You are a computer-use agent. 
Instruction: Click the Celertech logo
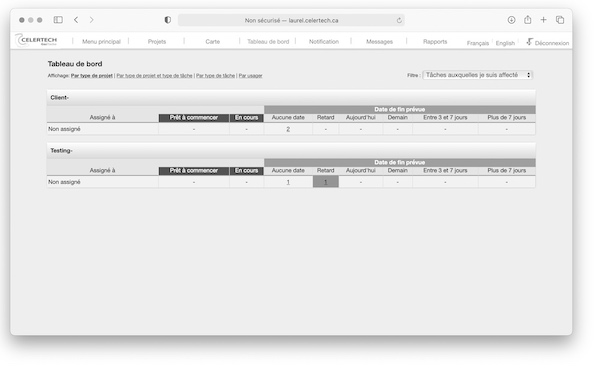36,40
